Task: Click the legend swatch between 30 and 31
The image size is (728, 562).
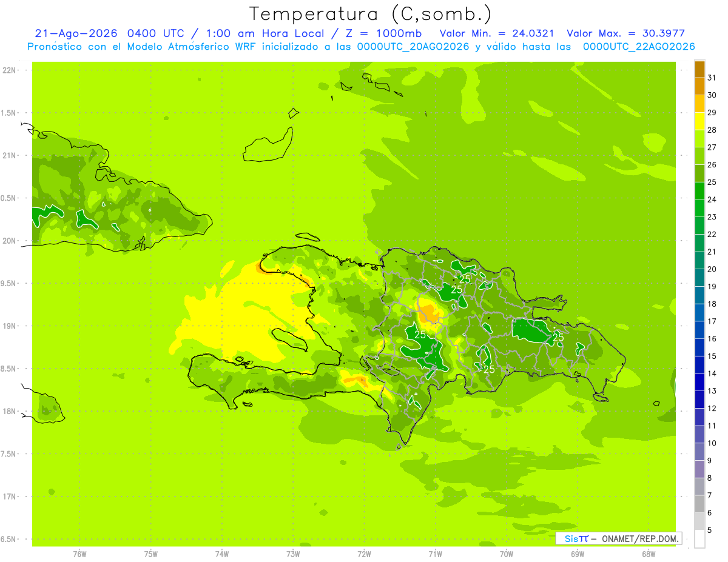Action: pyautogui.click(x=699, y=86)
